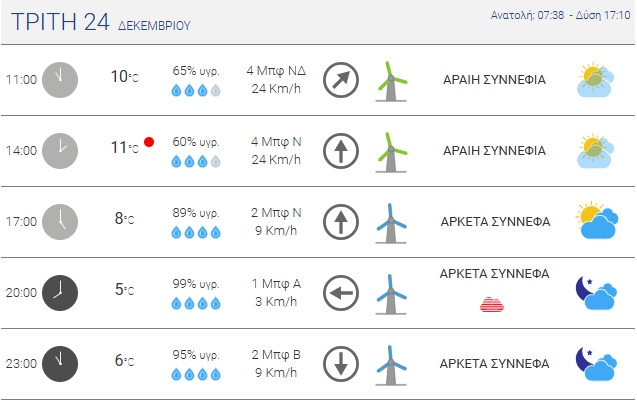Click the ΑΡΑΙΗ ΣΥΝΝΕΦΙΑ label at 11:00
This screenshot has height=400, width=637.
click(494, 80)
